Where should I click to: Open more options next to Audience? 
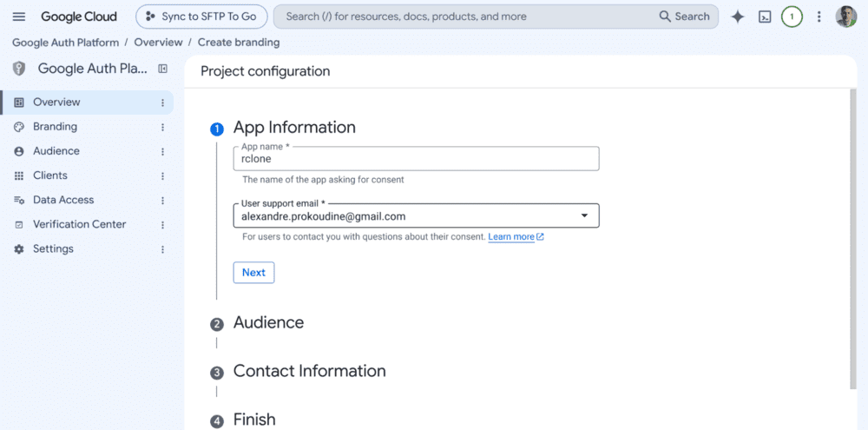point(163,151)
